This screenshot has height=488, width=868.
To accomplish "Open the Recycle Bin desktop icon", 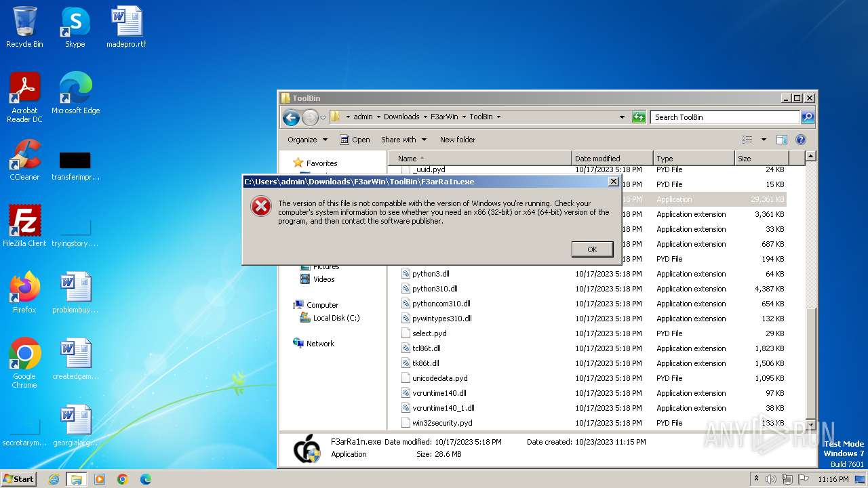I will click(24, 27).
